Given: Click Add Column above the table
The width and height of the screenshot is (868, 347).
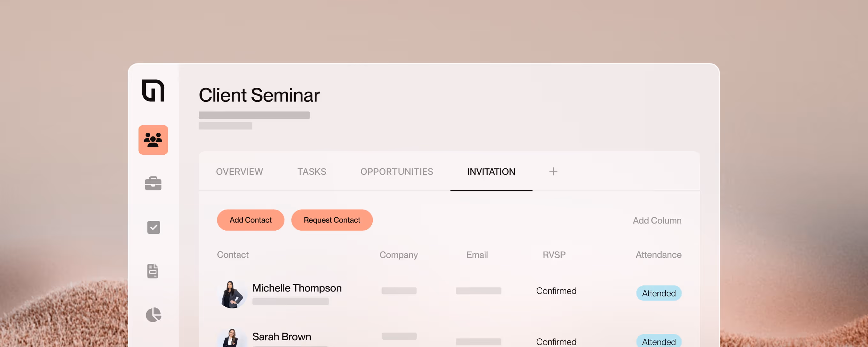Looking at the screenshot, I should tap(657, 221).
